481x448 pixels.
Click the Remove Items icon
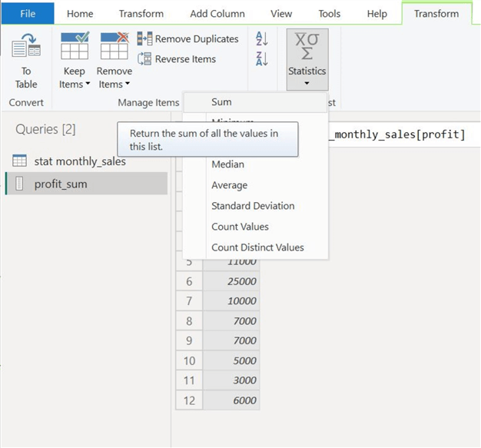click(x=114, y=46)
